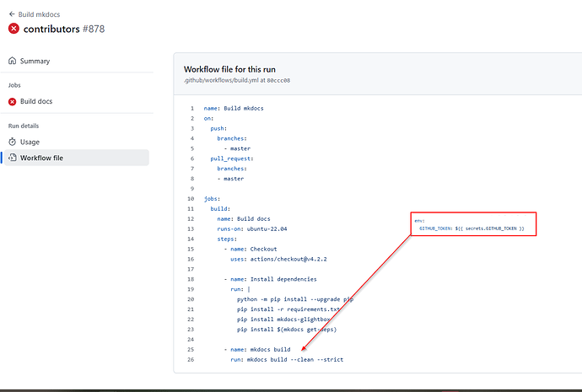Click the Usage stopwatch icon
The height and width of the screenshot is (392, 582).
coord(13,142)
